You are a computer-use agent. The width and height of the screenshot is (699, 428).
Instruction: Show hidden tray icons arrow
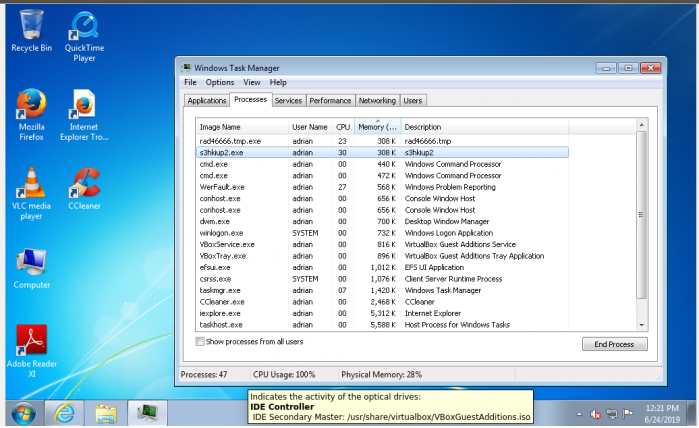[579, 414]
